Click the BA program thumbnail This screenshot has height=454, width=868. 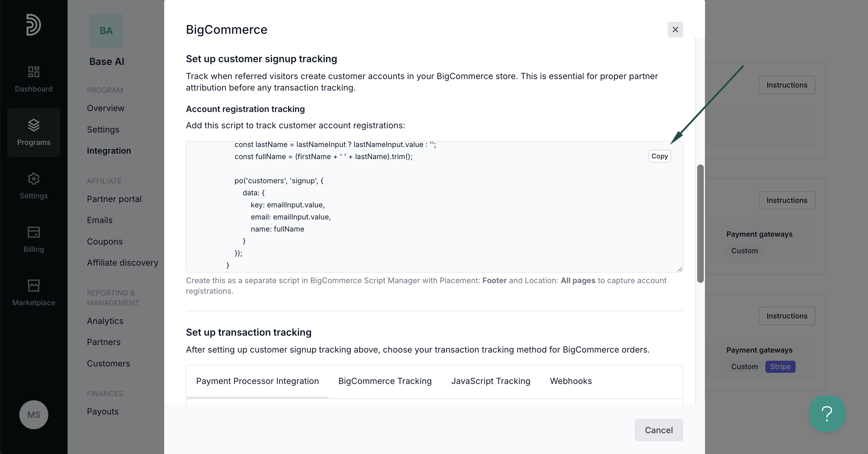[106, 31]
